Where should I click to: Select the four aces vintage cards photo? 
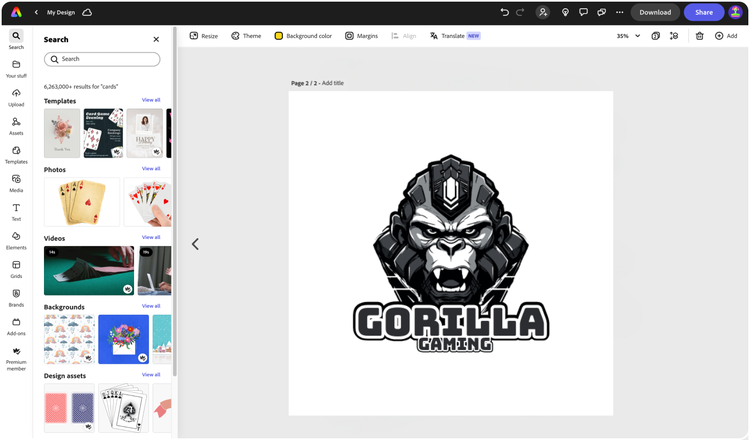pos(82,202)
